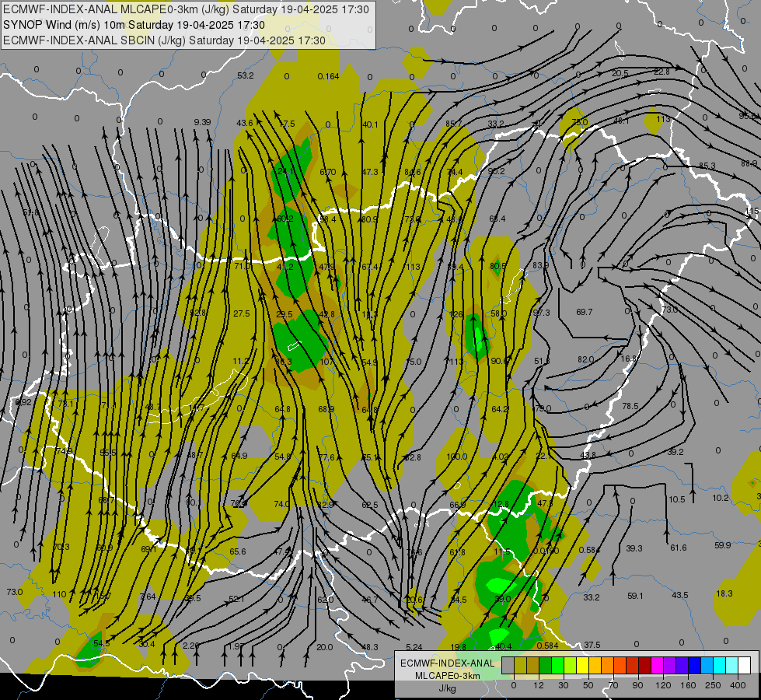This screenshot has height=700, width=761.
Task: Click the J/kg unit label in legend
Action: point(447,688)
